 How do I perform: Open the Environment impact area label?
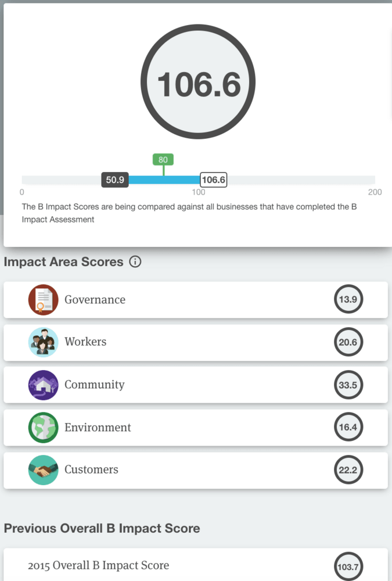98,428
